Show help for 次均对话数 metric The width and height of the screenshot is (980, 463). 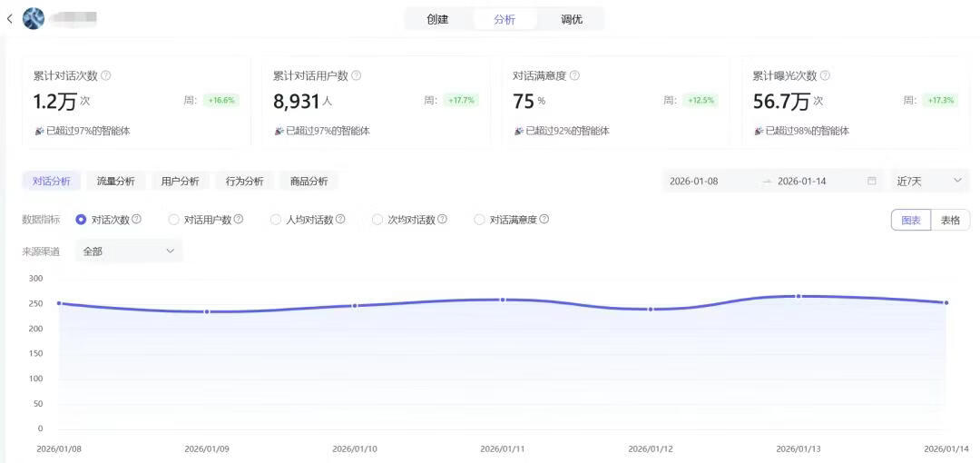442,220
